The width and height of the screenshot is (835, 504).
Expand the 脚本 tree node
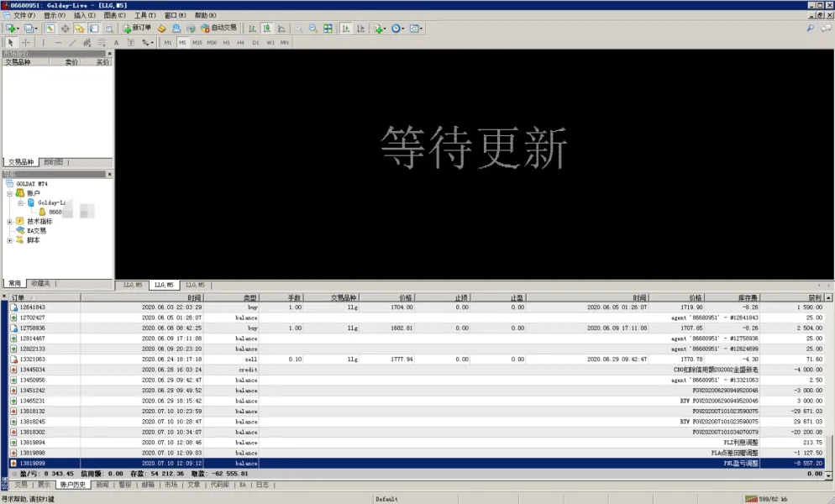[9, 240]
